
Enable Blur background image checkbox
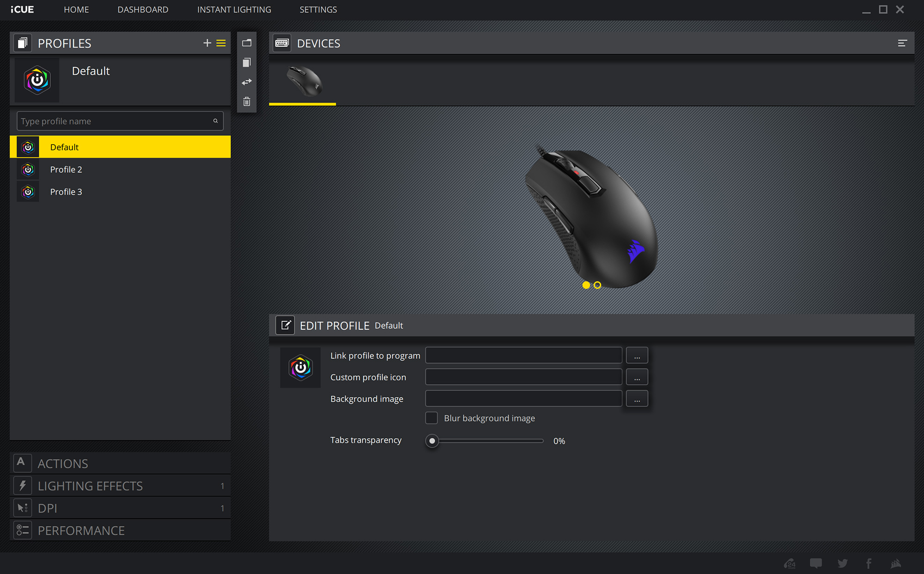pyautogui.click(x=432, y=418)
